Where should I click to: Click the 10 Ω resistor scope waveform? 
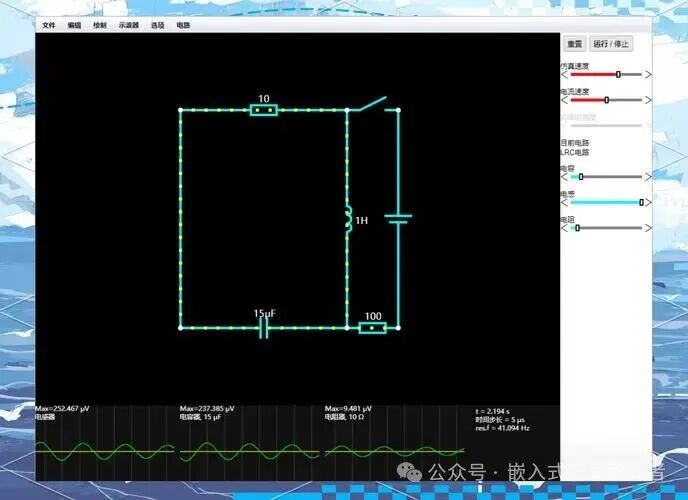coord(394,451)
